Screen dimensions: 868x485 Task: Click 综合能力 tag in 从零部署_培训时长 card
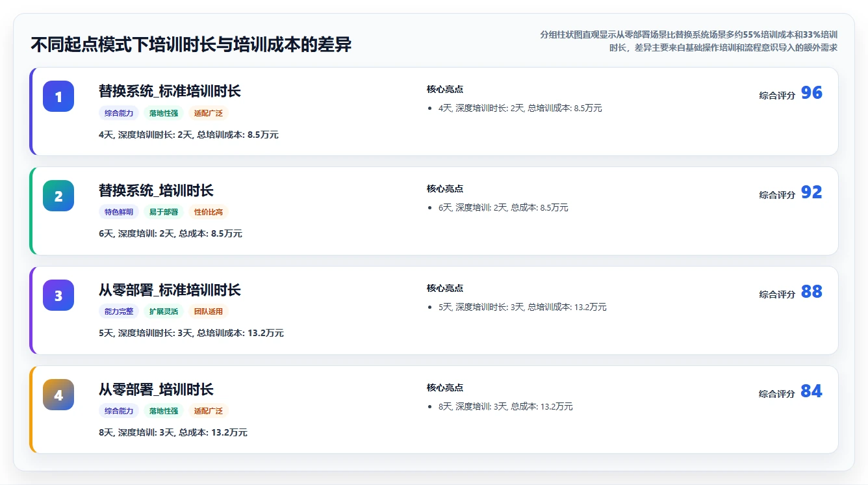tap(119, 412)
